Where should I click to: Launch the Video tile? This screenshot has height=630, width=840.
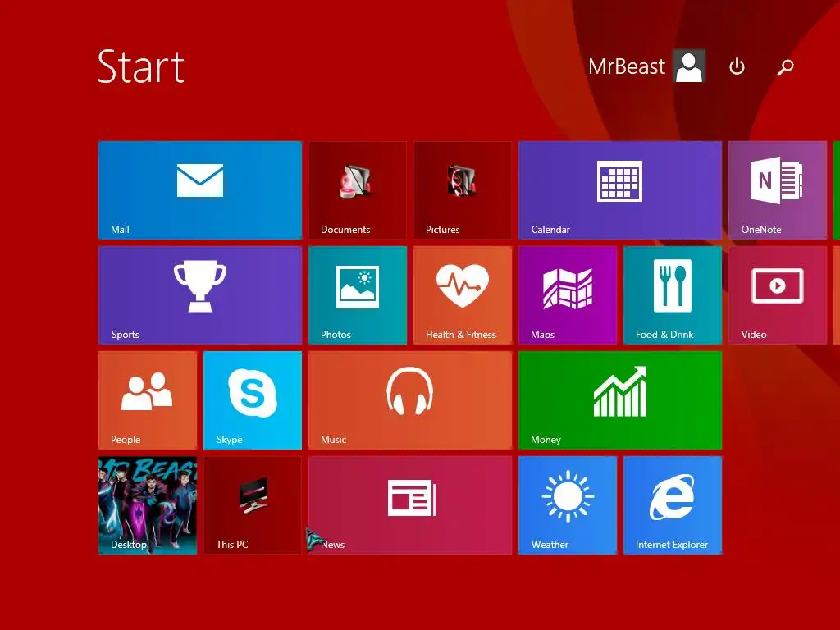pos(778,295)
